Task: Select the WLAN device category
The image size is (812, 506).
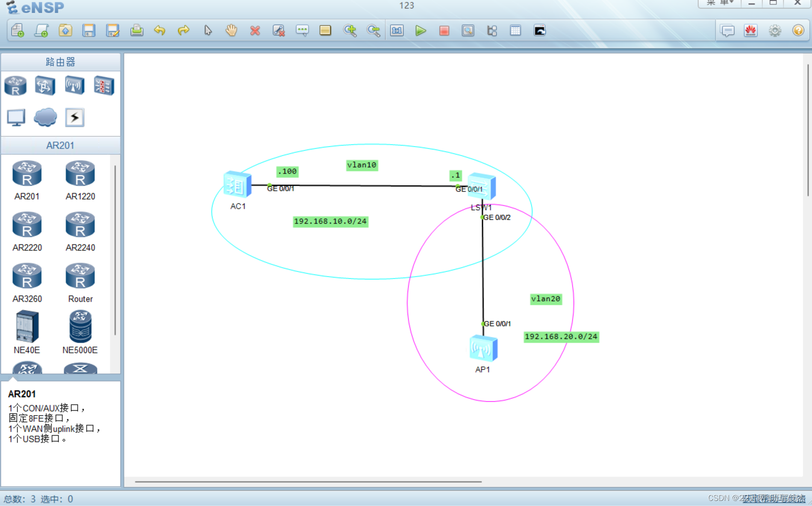Action: [74, 86]
